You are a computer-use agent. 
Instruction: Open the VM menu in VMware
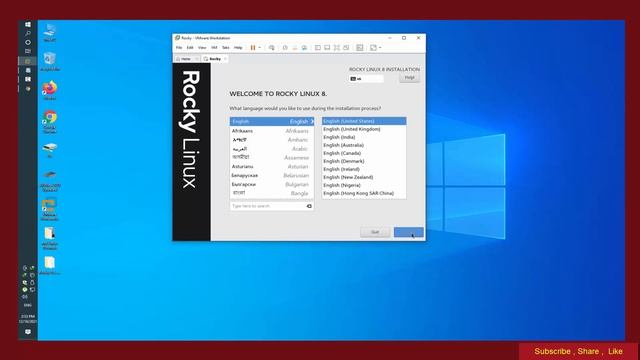pyautogui.click(x=214, y=48)
